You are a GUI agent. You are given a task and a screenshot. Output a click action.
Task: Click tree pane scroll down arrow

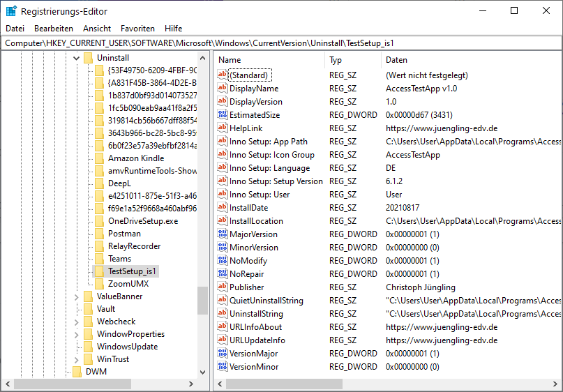202,372
